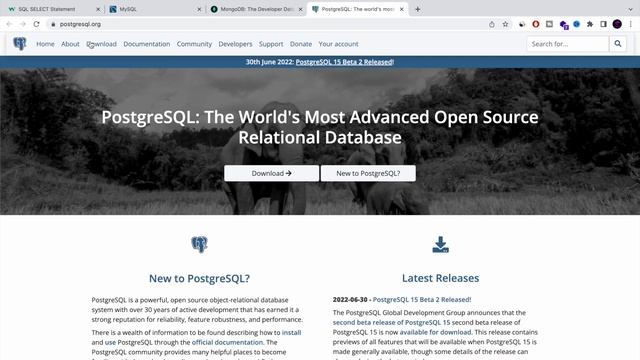Viewport: 640px width, 360px height.
Task: Bookmark this page with the star icon
Action: pyautogui.click(x=505, y=24)
